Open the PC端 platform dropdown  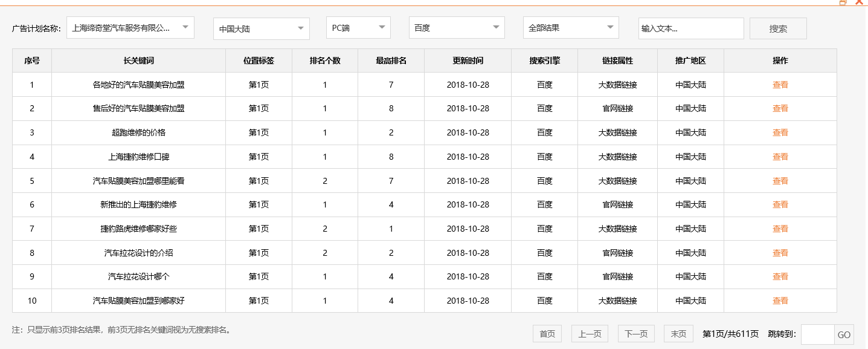click(358, 28)
